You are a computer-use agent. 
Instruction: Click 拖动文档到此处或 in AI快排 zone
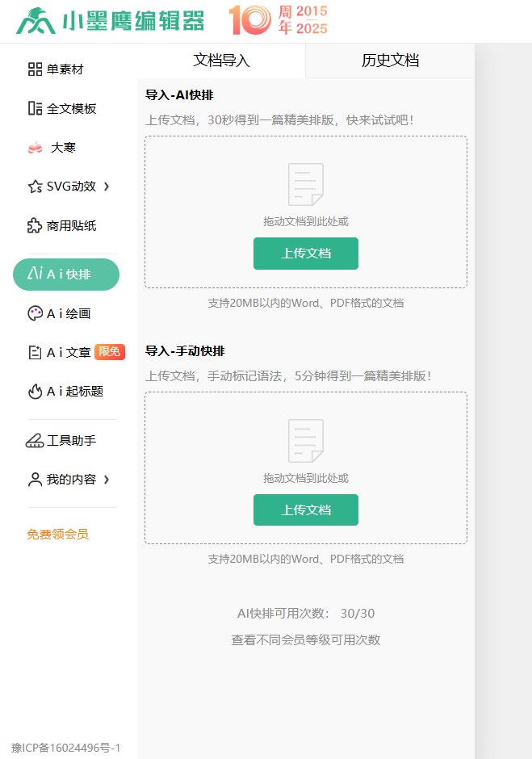tap(306, 222)
